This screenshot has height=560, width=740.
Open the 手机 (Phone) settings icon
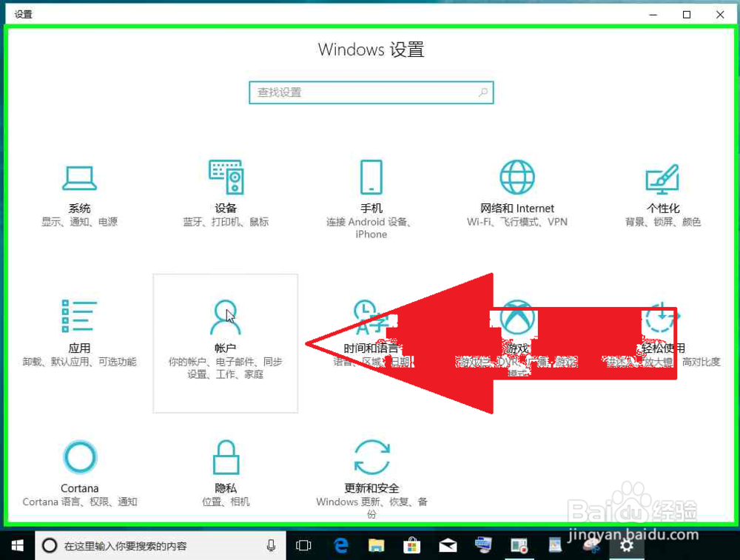371,177
